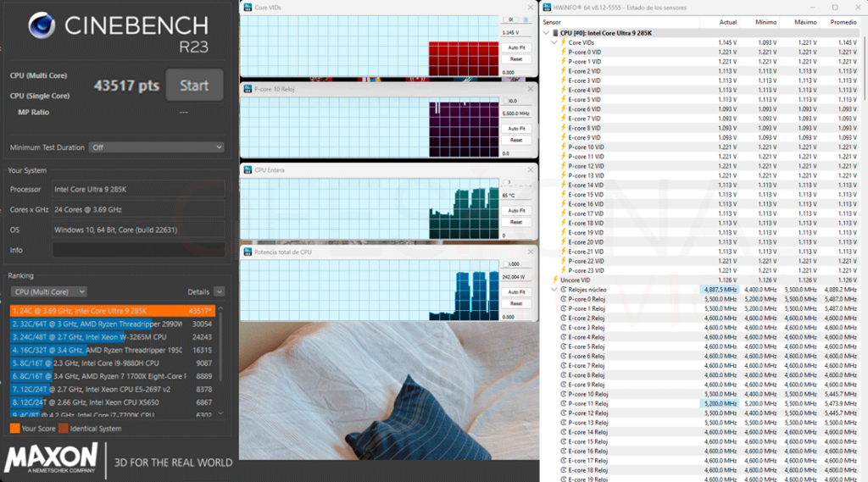This screenshot has height=482, width=868.
Task: Click the lightning icon of Uncore VID
Action: [555, 280]
